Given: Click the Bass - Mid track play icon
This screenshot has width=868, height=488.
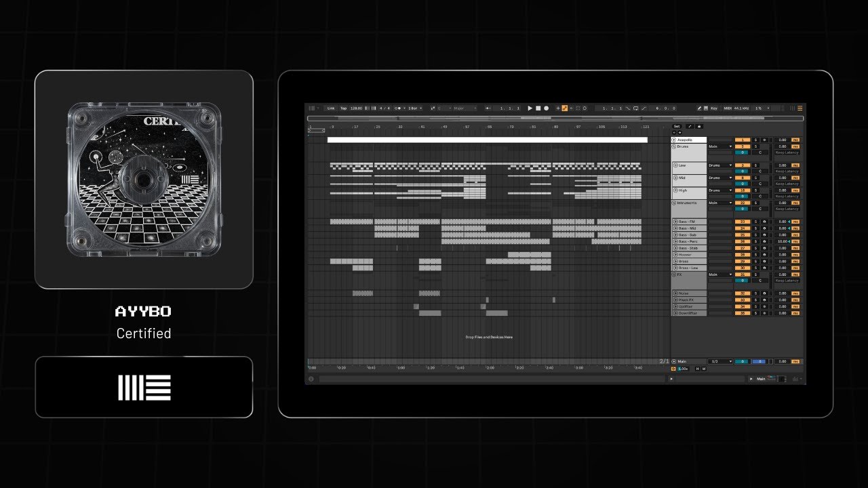Looking at the screenshot, I should [675, 228].
